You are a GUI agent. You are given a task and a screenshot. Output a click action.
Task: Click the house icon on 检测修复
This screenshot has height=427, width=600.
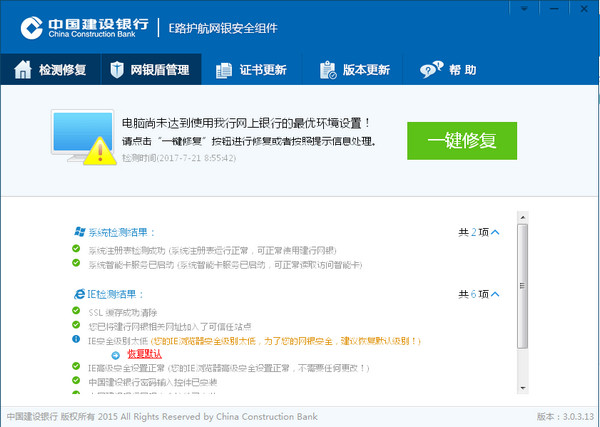coord(23,70)
